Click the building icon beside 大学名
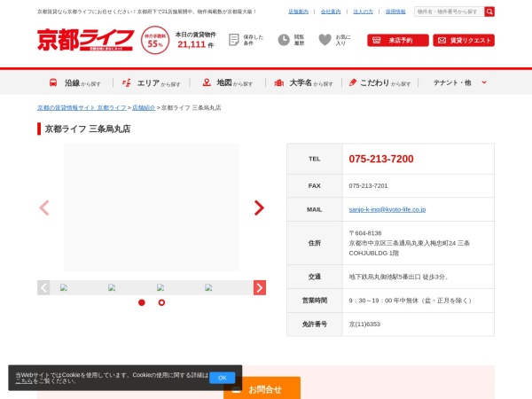The image size is (532, 399). 279,82
